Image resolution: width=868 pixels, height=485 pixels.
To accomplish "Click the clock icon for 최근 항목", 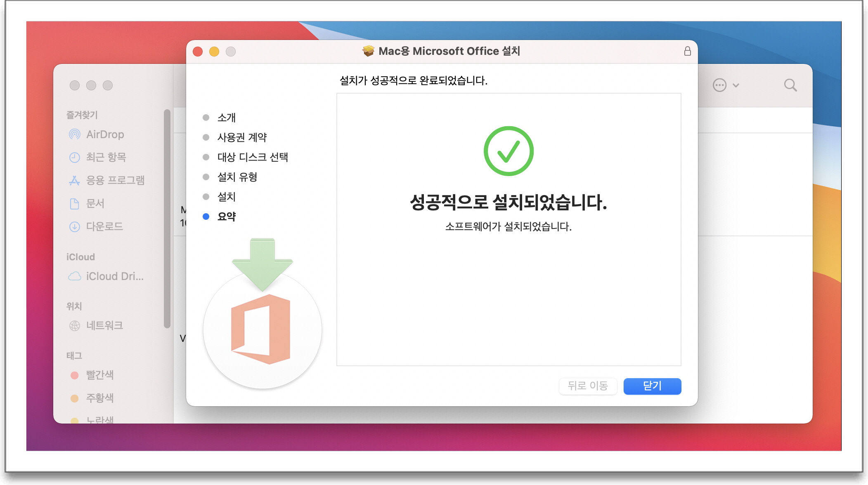I will pos(75,158).
